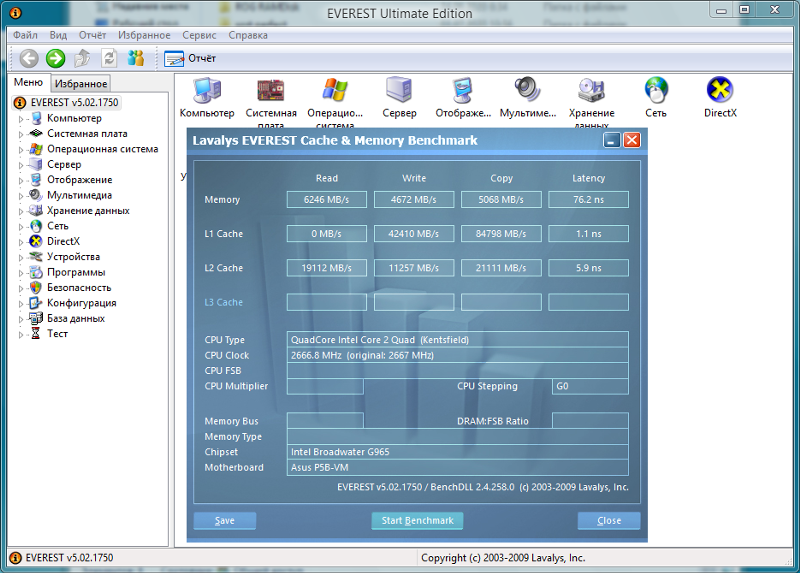Click the Chipset Intel Broadwater G965 field
This screenshot has height=573, width=800.
(x=458, y=452)
